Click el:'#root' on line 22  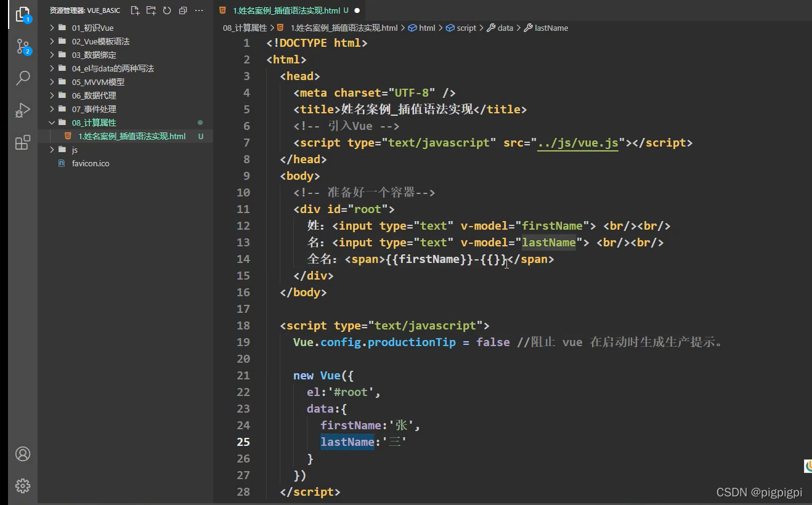[344, 392]
